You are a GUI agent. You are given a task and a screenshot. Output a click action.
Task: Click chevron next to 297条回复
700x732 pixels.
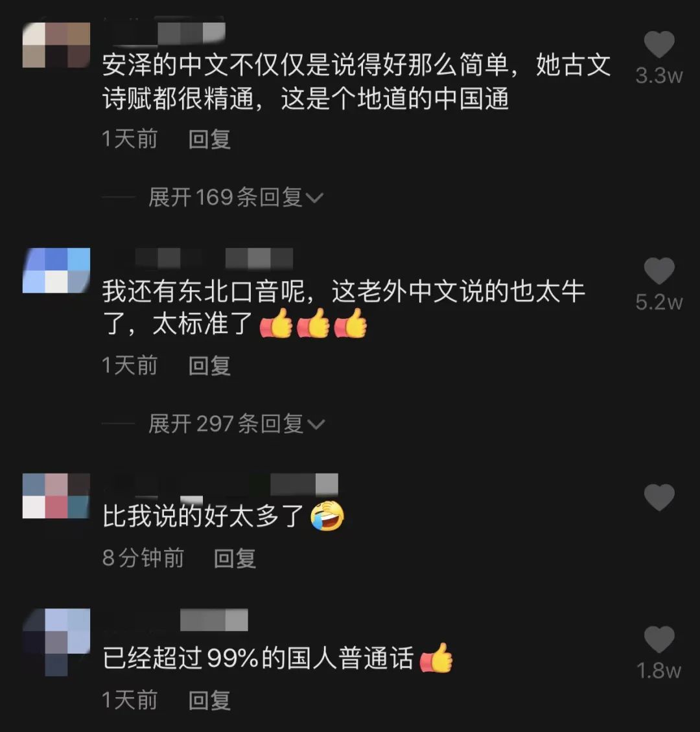point(315,425)
